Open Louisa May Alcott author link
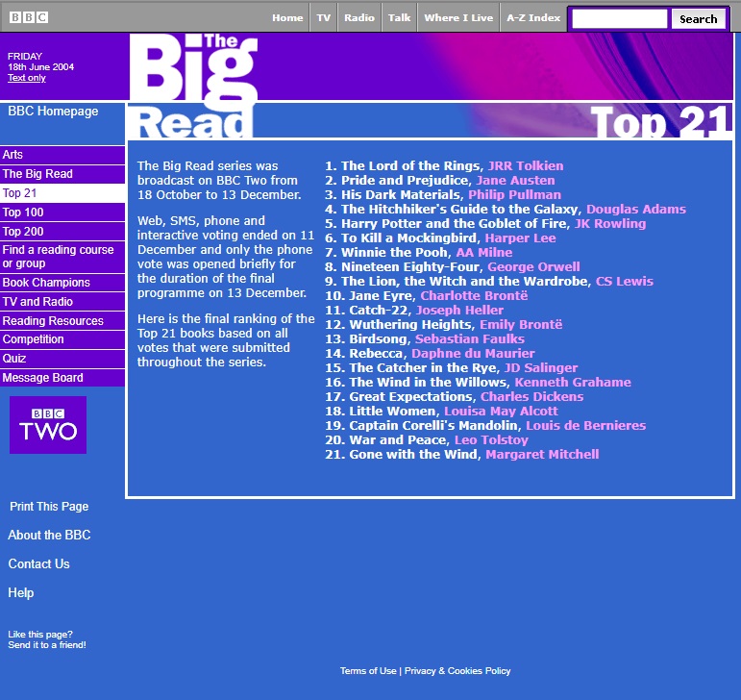The image size is (741, 700). tap(501, 412)
